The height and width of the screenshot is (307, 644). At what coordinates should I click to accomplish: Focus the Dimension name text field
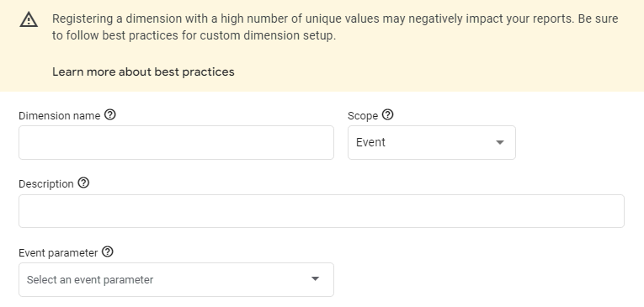[x=176, y=142]
